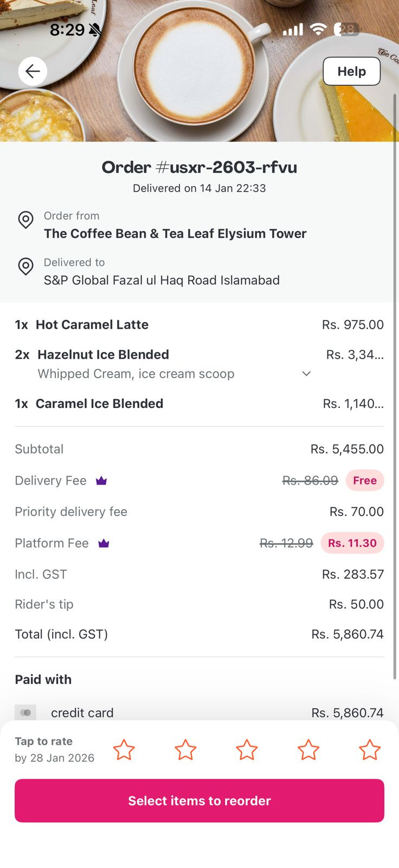This screenshot has height=868, width=399.
Task: Tap the silenced bell status icon
Action: click(x=95, y=30)
